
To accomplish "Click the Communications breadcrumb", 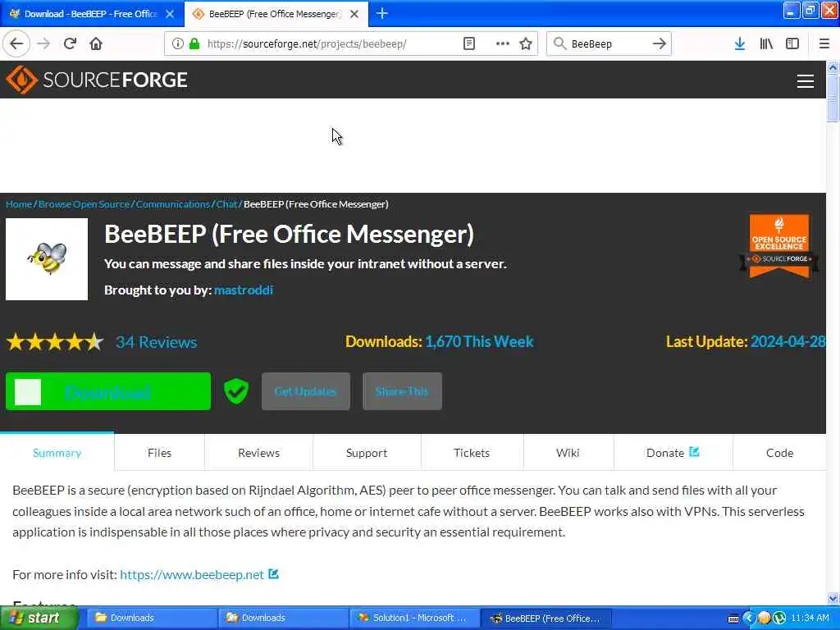I will click(x=172, y=204).
